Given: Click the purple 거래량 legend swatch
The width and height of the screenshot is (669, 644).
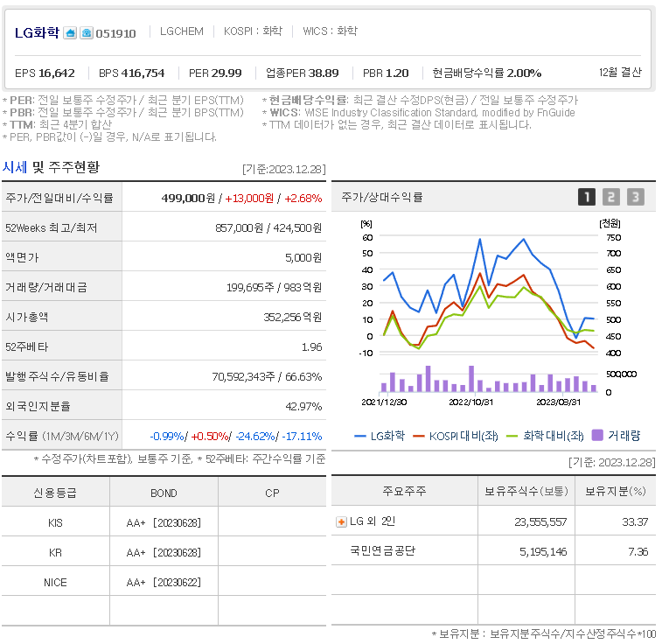Looking at the screenshot, I should click(x=598, y=435).
